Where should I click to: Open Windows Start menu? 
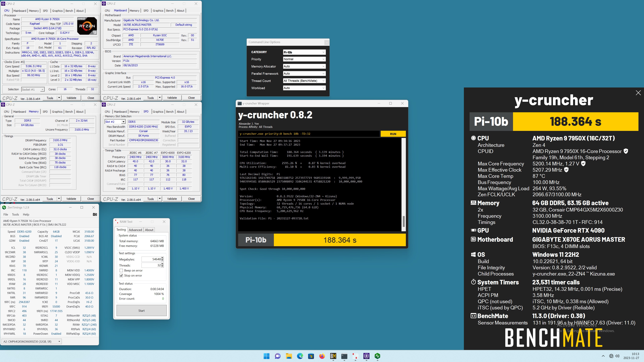pyautogui.click(x=266, y=356)
